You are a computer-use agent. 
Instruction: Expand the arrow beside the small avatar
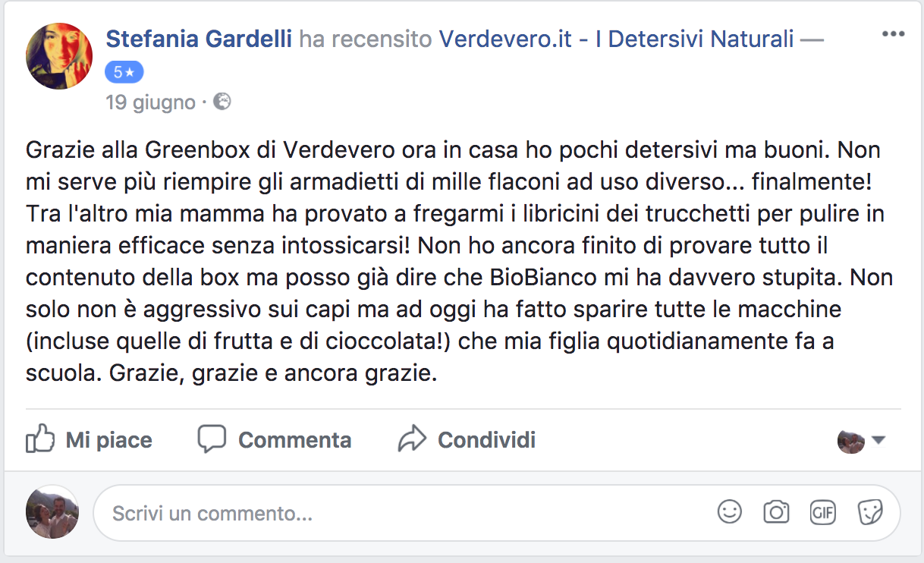[x=878, y=440]
